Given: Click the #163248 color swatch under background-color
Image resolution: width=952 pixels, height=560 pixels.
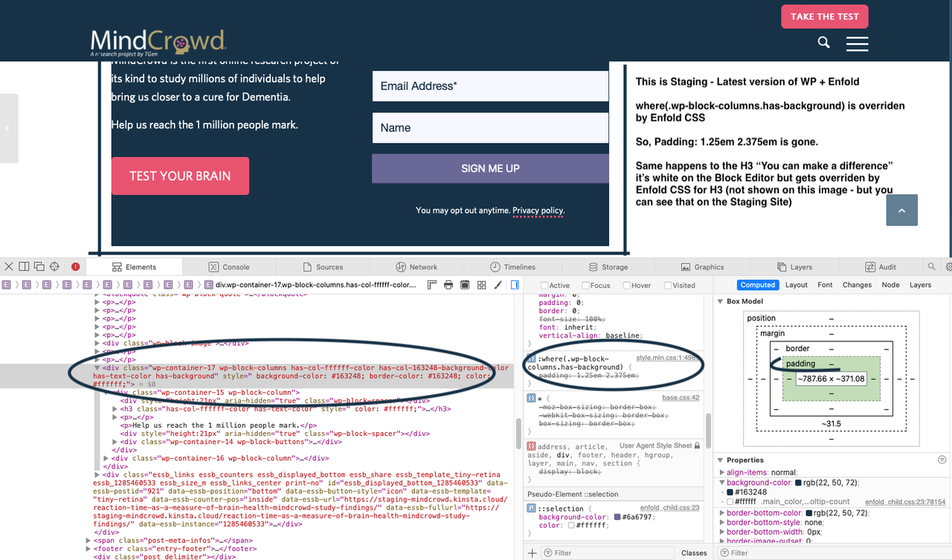Looking at the screenshot, I should (730, 492).
